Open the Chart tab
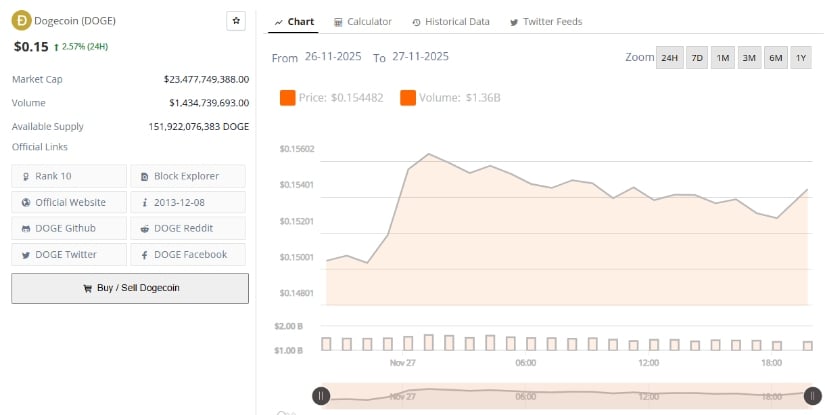The width and height of the screenshot is (825, 415). tap(294, 22)
